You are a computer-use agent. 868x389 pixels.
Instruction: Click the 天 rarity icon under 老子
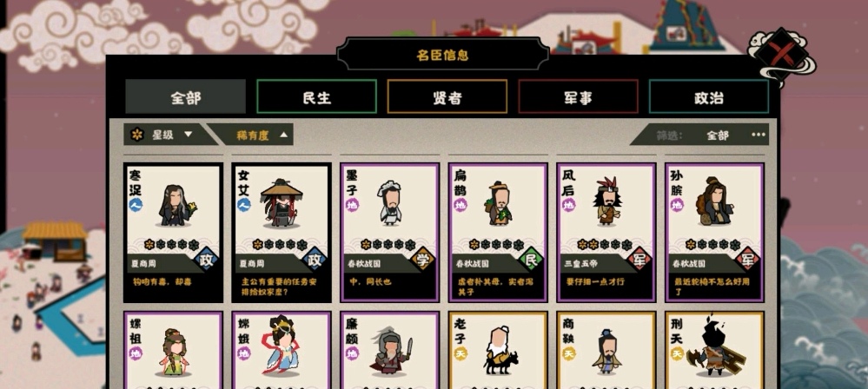[x=461, y=353]
